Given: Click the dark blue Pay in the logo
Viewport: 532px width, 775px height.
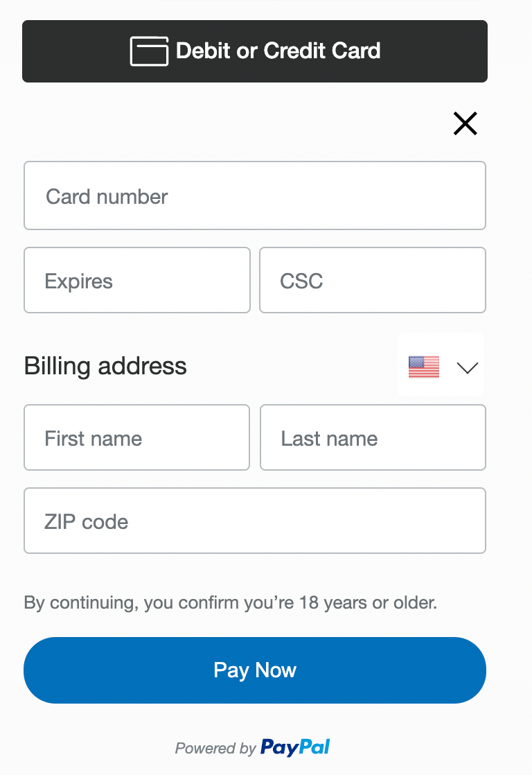Looking at the screenshot, I should coord(279,748).
